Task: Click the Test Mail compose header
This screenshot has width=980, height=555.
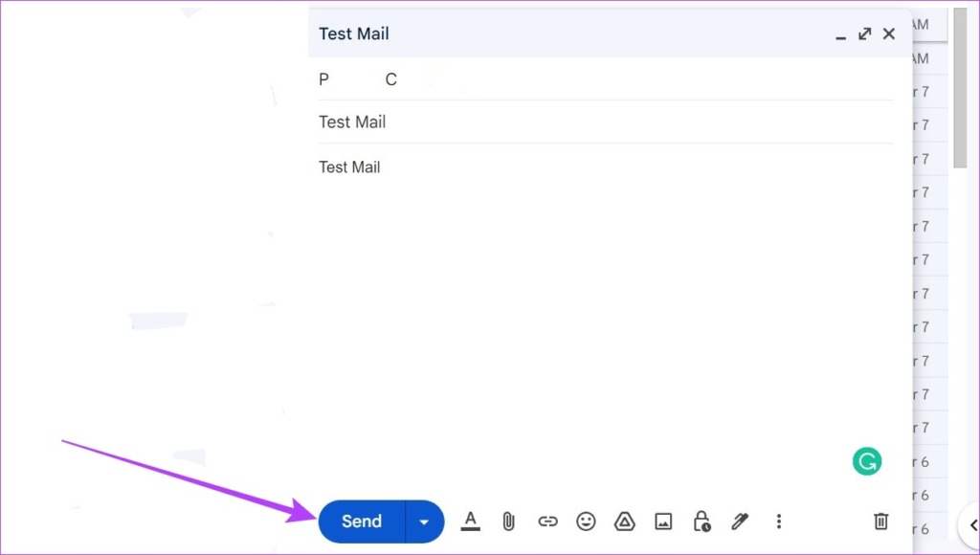Action: (x=353, y=33)
